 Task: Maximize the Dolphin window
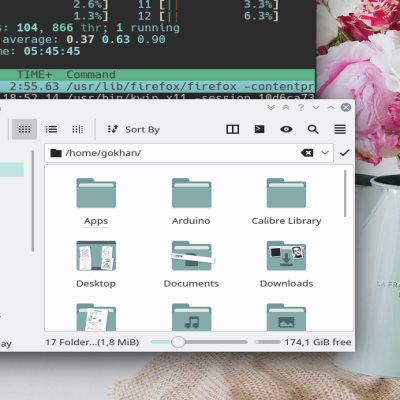[x=331, y=107]
